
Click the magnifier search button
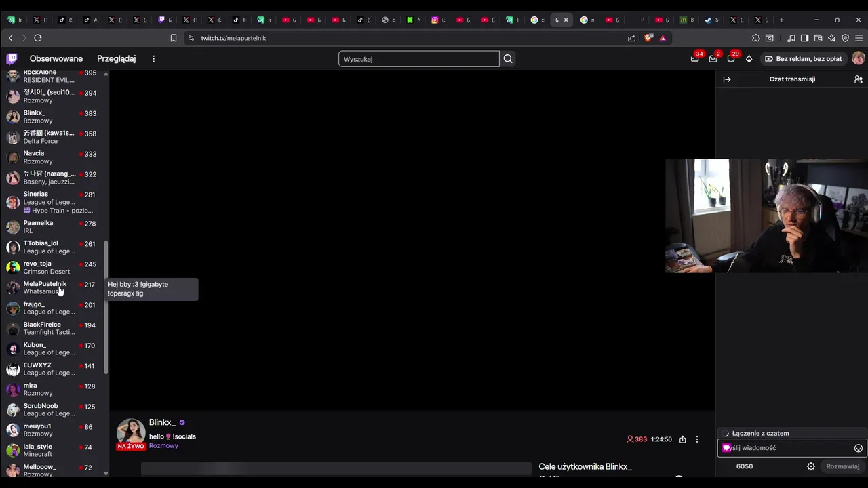pyautogui.click(x=508, y=59)
